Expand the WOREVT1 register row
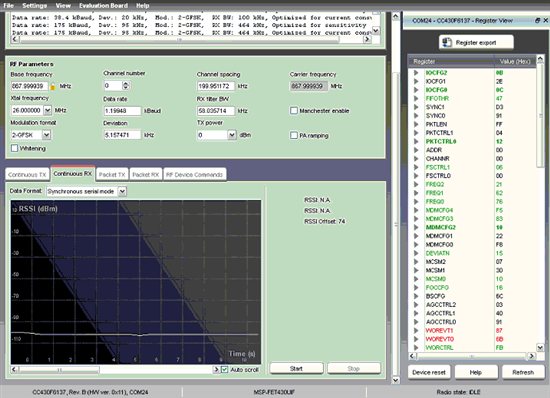 click(x=416, y=330)
